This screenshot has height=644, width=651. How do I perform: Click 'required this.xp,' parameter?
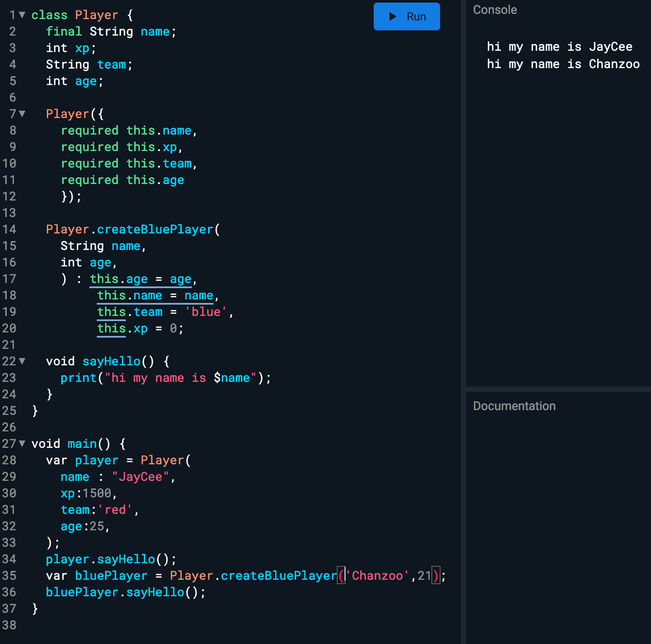(122, 147)
